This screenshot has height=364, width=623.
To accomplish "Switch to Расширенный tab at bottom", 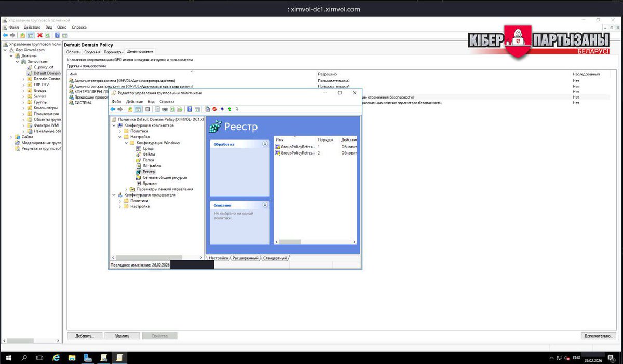I will coord(246,258).
